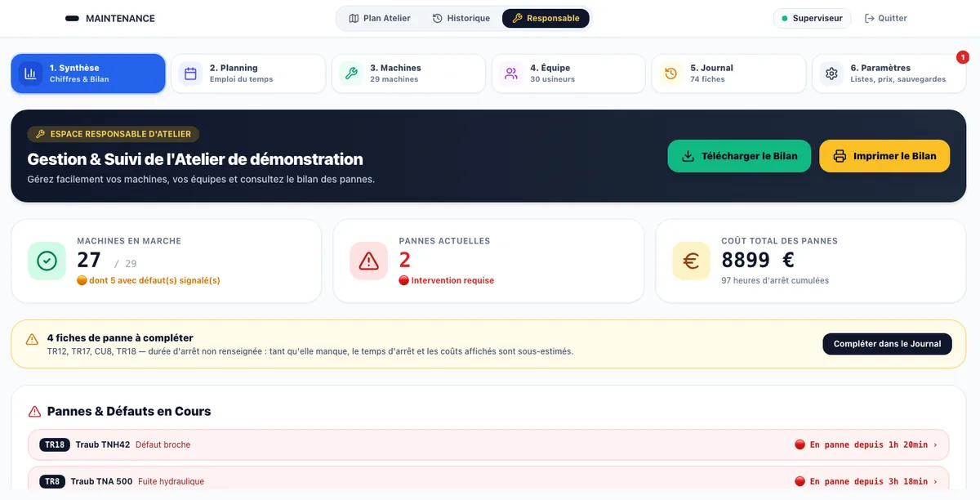Open the Plan Atelier tab
This screenshot has height=500, width=980.
pyautogui.click(x=380, y=18)
